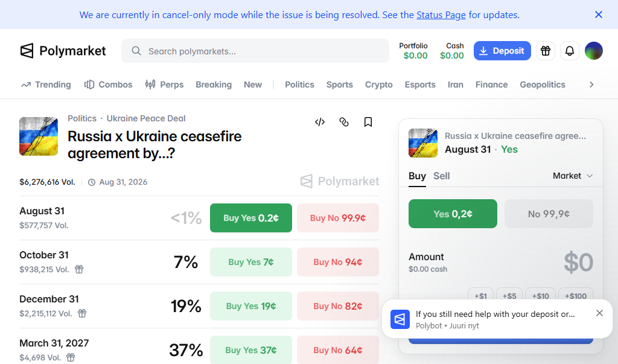Click the gift icon on October 31 row
Image resolution: width=618 pixels, height=364 pixels.
pos(79,269)
